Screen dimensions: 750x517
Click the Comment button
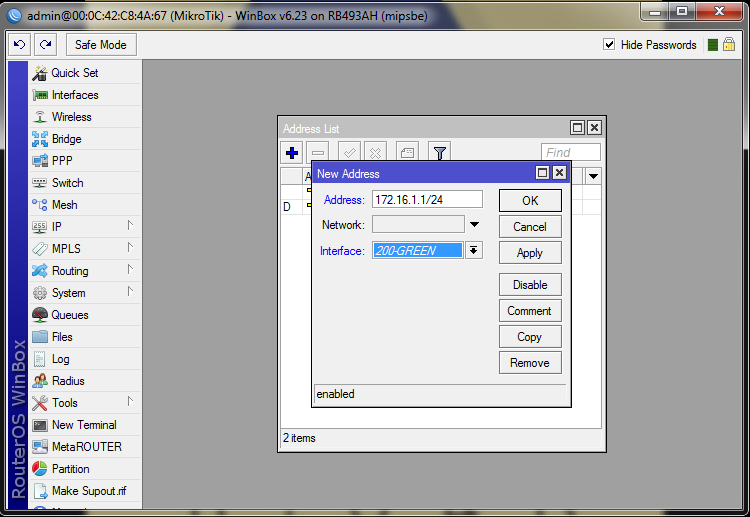tap(530, 311)
